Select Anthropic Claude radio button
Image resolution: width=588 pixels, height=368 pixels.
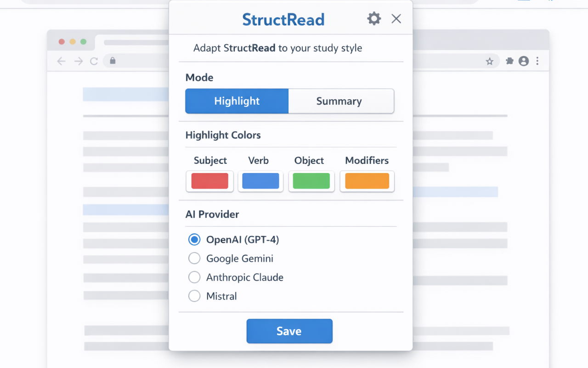(x=194, y=277)
